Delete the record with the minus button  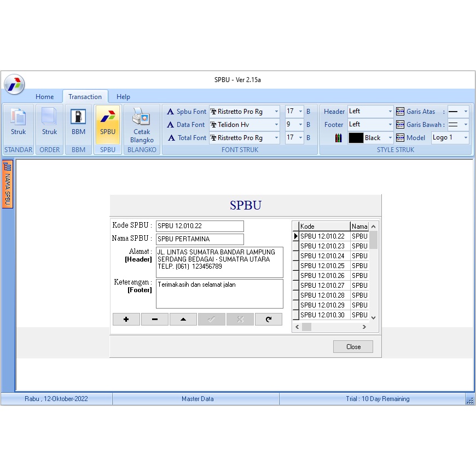(155, 320)
